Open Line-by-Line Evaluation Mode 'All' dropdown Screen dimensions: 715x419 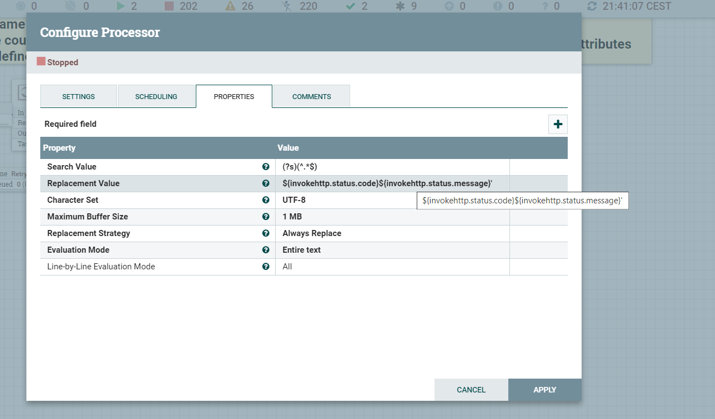click(390, 267)
